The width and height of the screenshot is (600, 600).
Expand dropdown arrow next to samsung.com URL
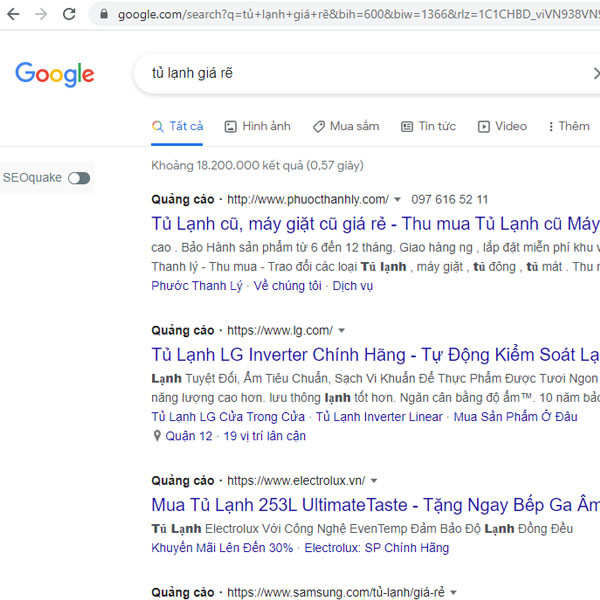tap(453, 592)
